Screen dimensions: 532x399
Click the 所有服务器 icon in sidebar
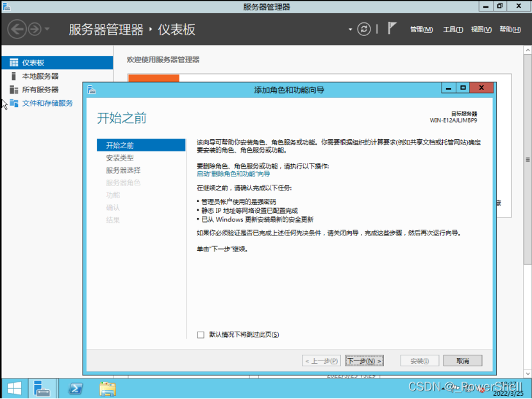[14, 90]
